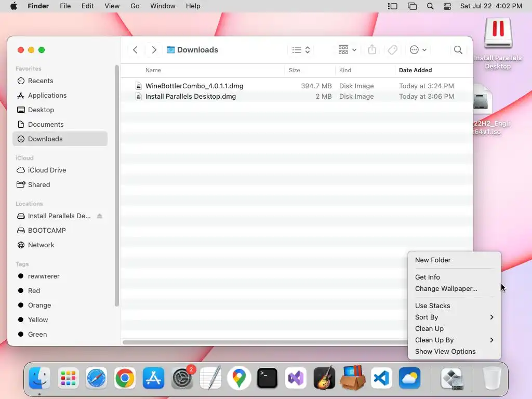Select Desktop in the sidebar
The width and height of the screenshot is (532, 399).
pyautogui.click(x=60, y=110)
